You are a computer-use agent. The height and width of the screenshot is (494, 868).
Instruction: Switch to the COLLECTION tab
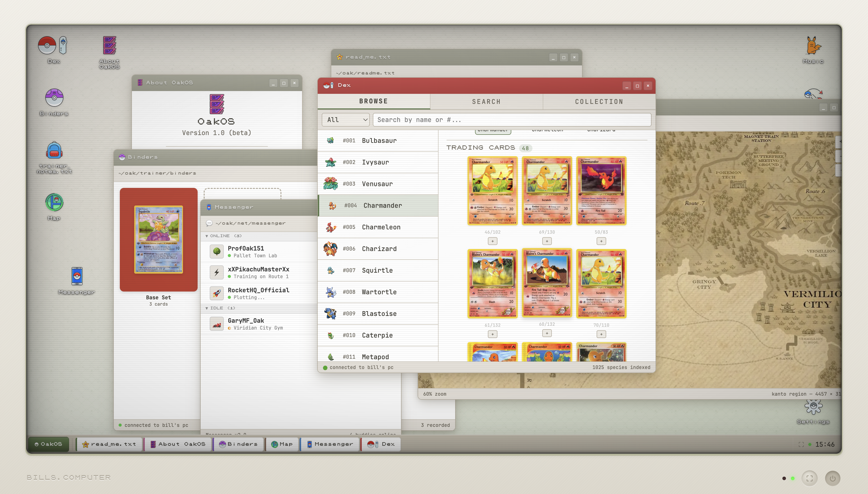click(x=599, y=101)
